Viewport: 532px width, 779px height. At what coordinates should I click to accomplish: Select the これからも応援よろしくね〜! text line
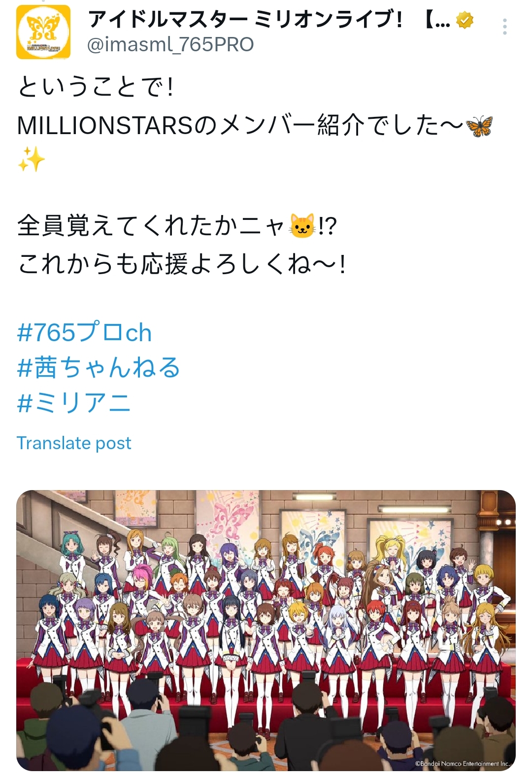182,264
